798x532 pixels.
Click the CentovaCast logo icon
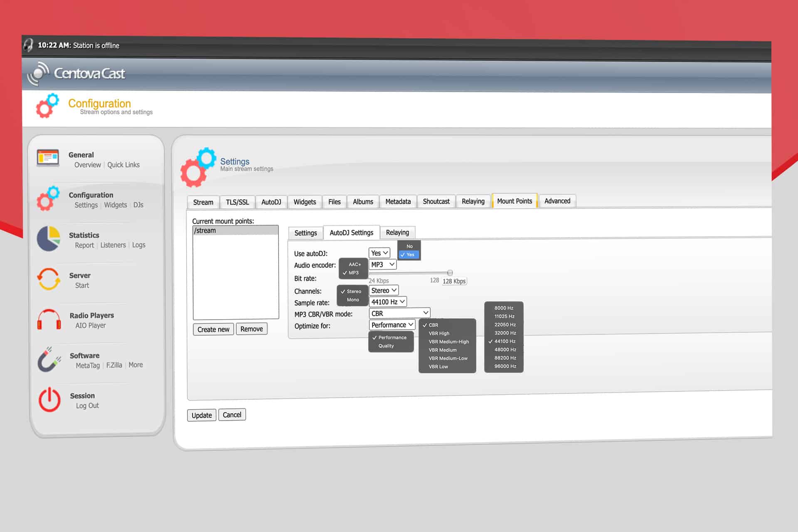(38, 74)
